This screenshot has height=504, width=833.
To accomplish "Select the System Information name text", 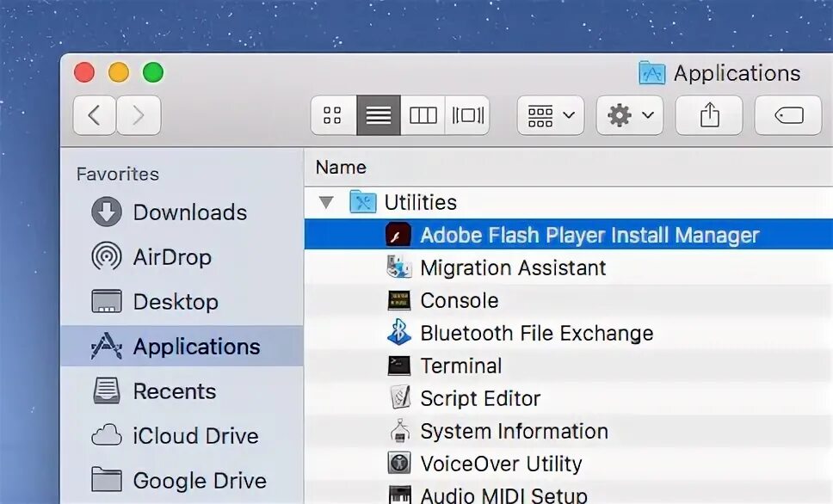I will point(514,431).
